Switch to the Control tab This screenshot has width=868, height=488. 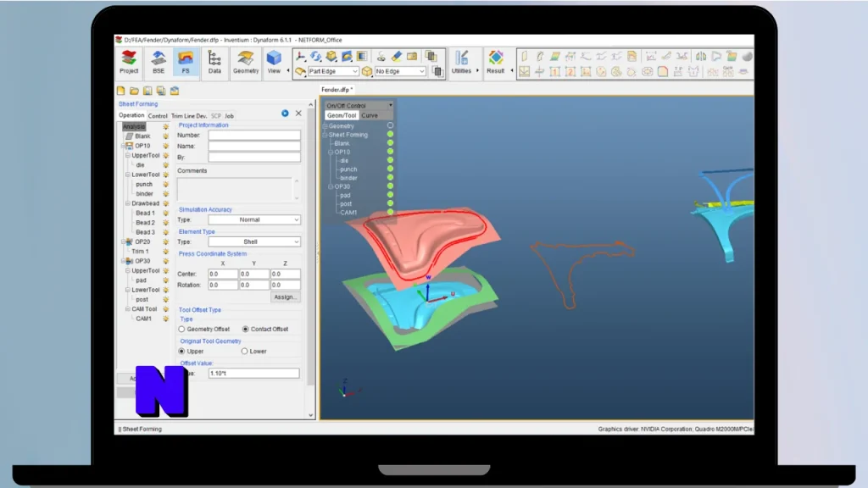pyautogui.click(x=157, y=115)
